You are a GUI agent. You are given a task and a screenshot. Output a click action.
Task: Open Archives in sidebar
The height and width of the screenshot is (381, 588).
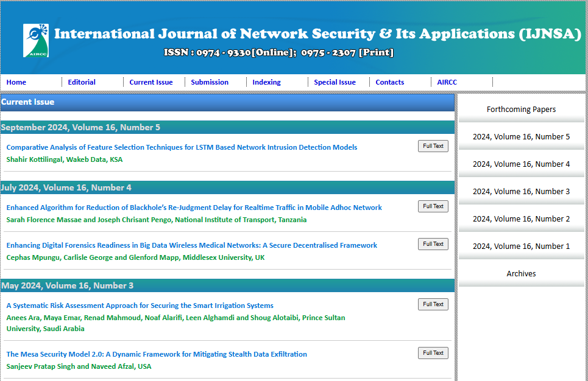pyautogui.click(x=521, y=273)
